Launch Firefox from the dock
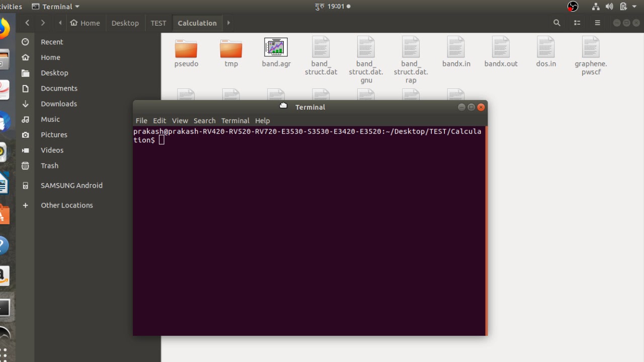Viewport: 644px width, 362px height. coord(5,28)
